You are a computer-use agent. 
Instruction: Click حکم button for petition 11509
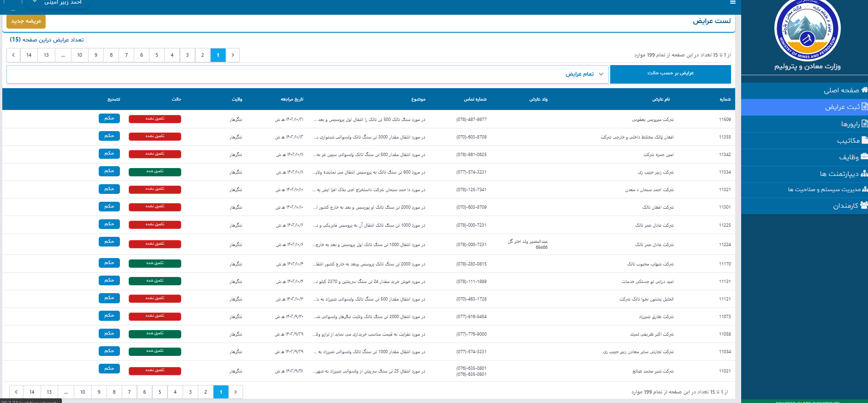(x=109, y=119)
